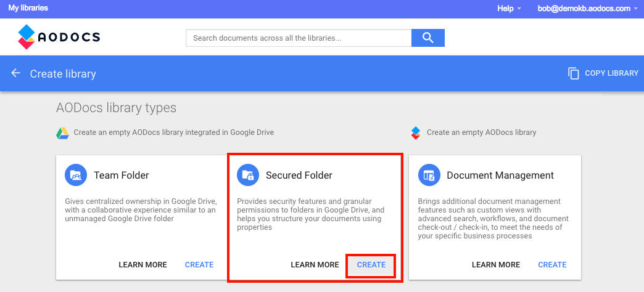Click the Copy Library icon
Image resolution: width=644 pixels, height=292 pixels.
(573, 73)
